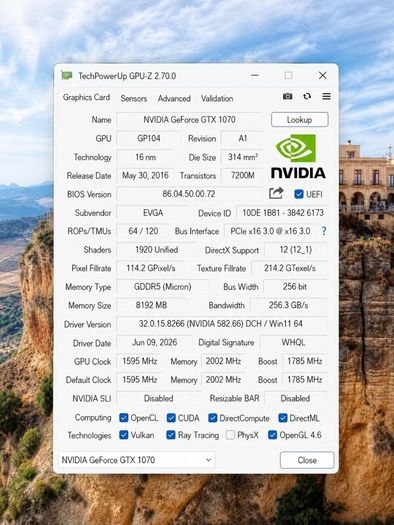Click the Bus Interface PCIe x16 3.0 field
Screen dimensions: 394x525
pos(270,231)
